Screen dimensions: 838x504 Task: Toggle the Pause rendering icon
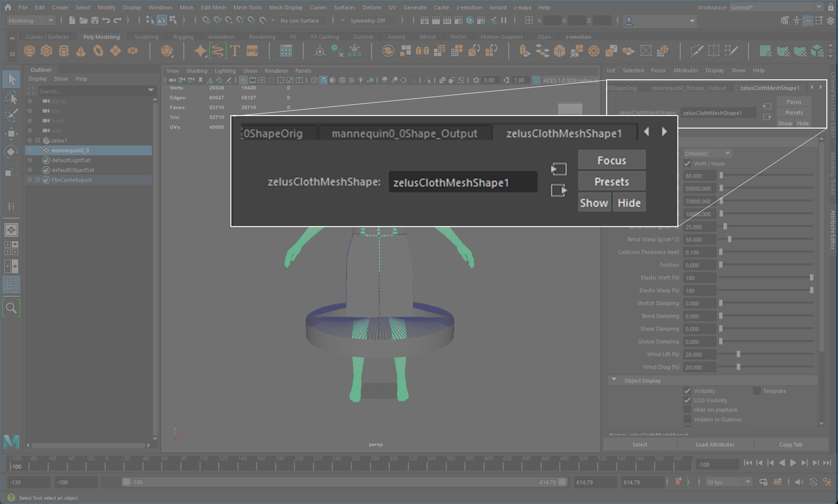coord(504,20)
